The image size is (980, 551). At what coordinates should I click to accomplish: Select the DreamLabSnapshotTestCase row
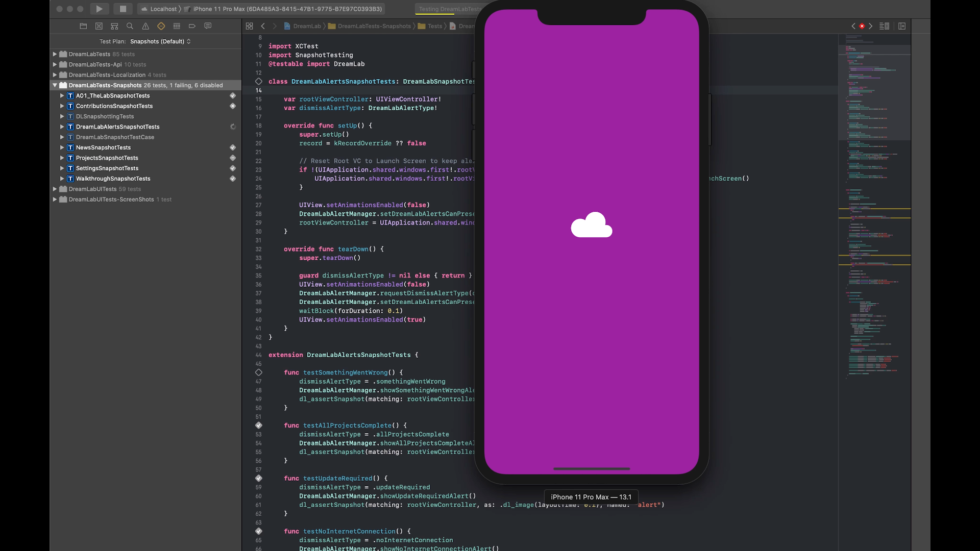pyautogui.click(x=145, y=137)
